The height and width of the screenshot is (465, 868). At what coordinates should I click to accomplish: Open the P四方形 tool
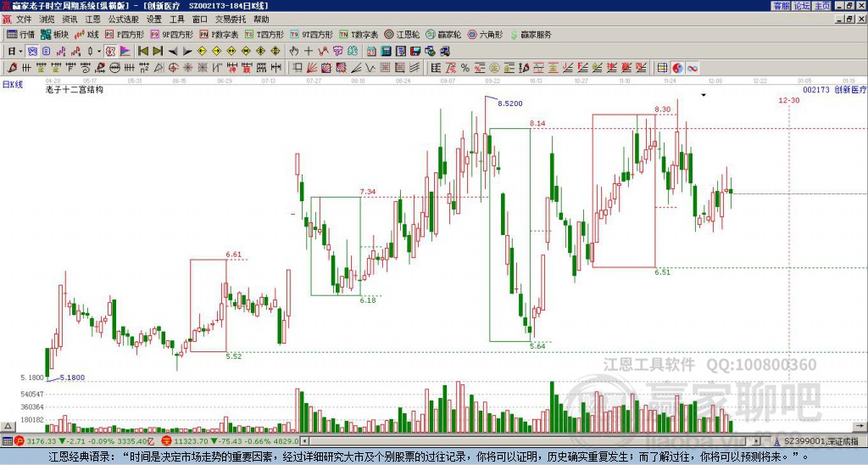[125, 34]
